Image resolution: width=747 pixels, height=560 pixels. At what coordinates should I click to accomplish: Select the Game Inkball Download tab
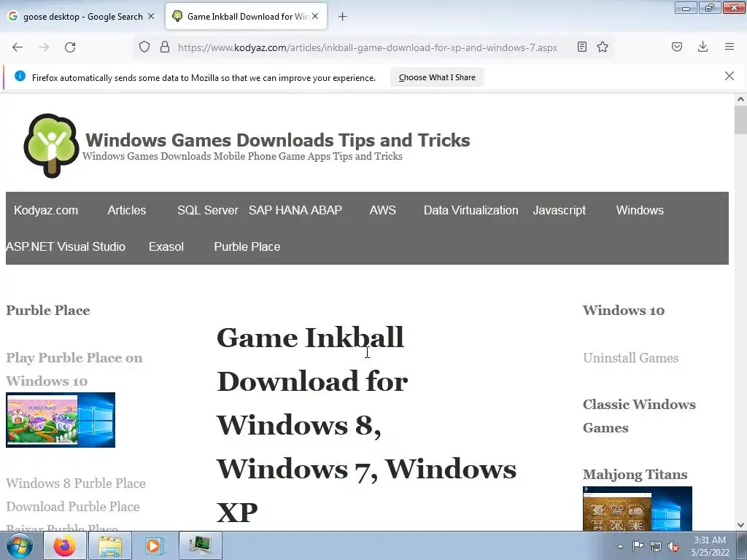tap(246, 17)
